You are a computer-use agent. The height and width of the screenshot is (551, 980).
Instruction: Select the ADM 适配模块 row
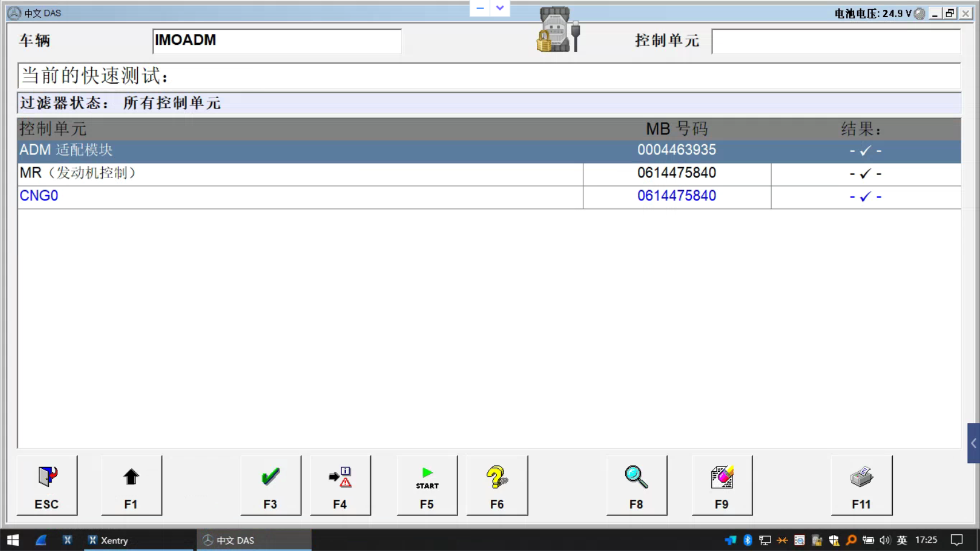[x=489, y=151]
